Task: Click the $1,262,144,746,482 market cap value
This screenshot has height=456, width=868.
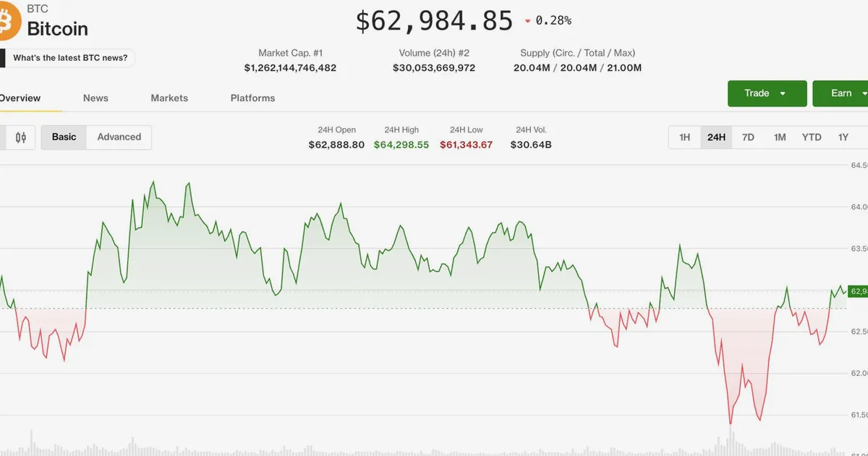Action: pyautogui.click(x=290, y=68)
